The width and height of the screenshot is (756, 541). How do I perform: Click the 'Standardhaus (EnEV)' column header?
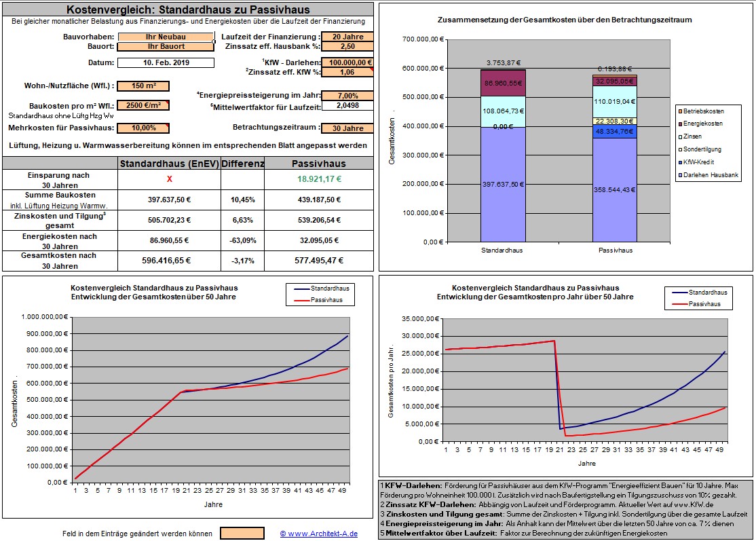pos(169,164)
